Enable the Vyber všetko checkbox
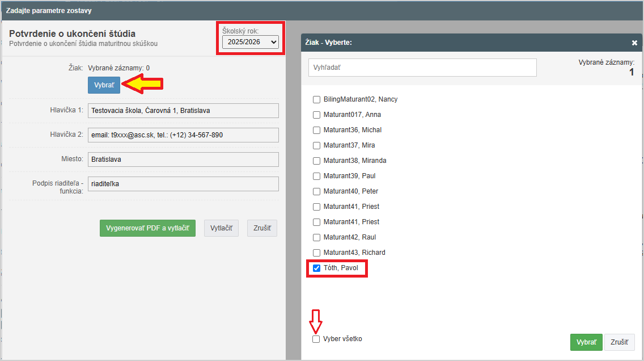Viewport: 644px width, 361px height. click(316, 339)
